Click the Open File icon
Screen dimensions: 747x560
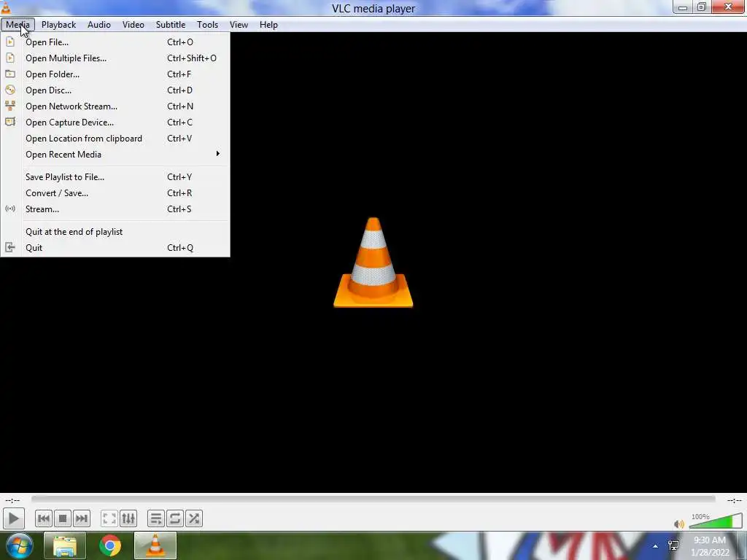click(10, 42)
